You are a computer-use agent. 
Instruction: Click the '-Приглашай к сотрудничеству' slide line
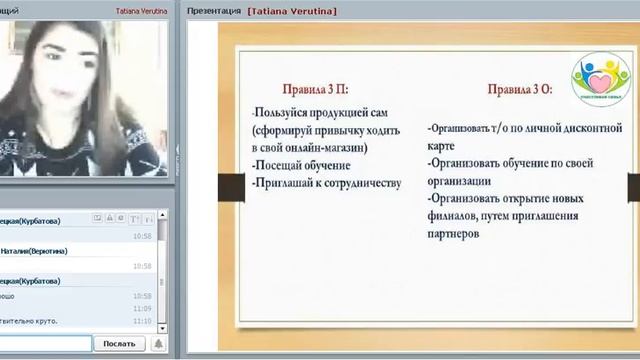click(327, 183)
